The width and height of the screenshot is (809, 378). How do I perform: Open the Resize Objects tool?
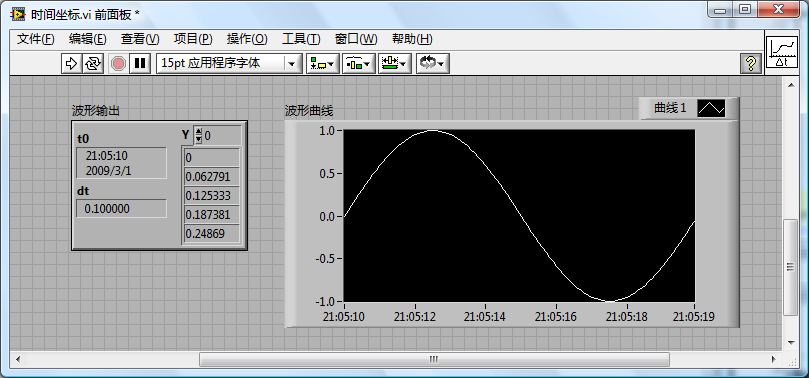tap(395, 63)
